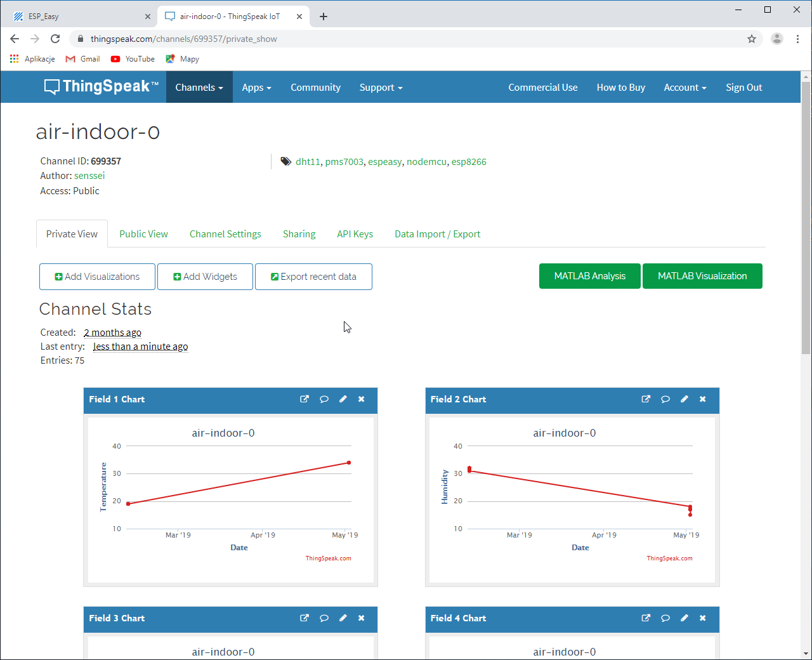Click the browser address bar URL

pos(184,39)
